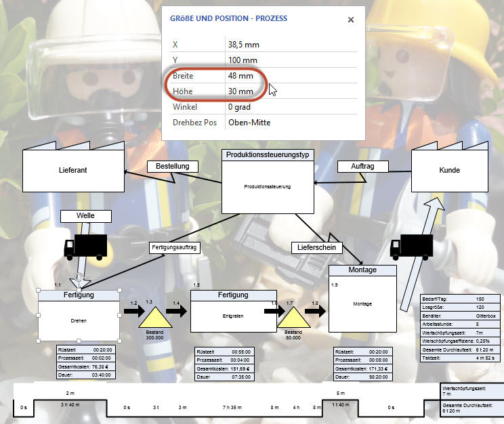The image size is (504, 424).
Task: Click Gesamtkosten 171,33 € row
Action: pyautogui.click(x=363, y=368)
